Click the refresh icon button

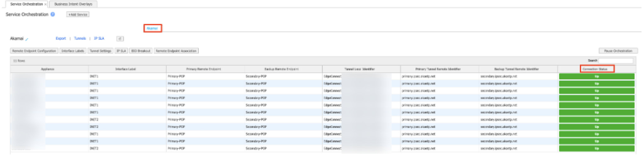pyautogui.click(x=120, y=39)
